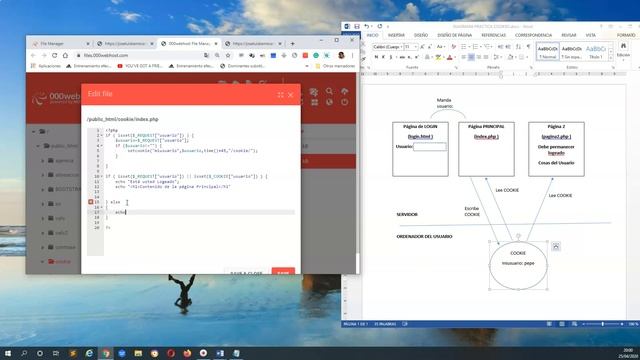Center-align paragraph in Word
This screenshot has width=640, height=360.
[x=471, y=57]
